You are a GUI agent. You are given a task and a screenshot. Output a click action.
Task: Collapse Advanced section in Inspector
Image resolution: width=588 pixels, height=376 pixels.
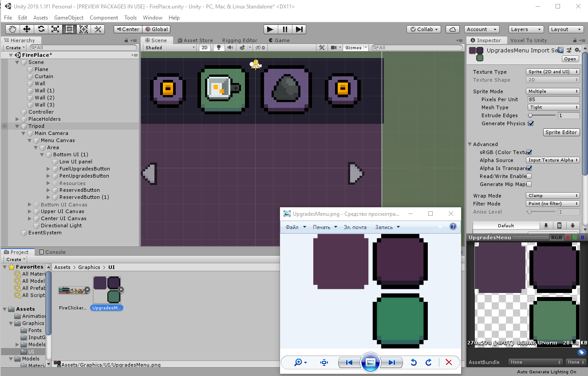click(470, 144)
